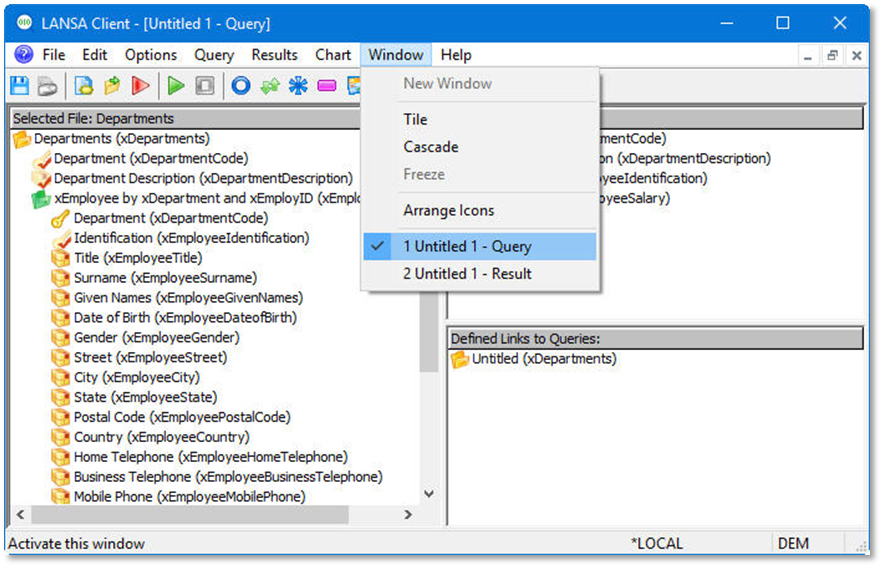The height and width of the screenshot is (567, 882).
Task: Click the box icon beside City
Action: click(61, 378)
